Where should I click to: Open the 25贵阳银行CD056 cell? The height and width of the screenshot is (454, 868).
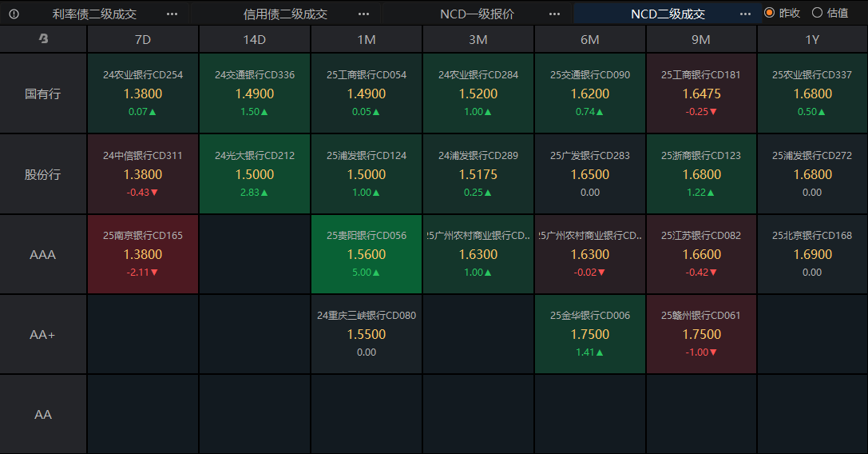click(367, 254)
